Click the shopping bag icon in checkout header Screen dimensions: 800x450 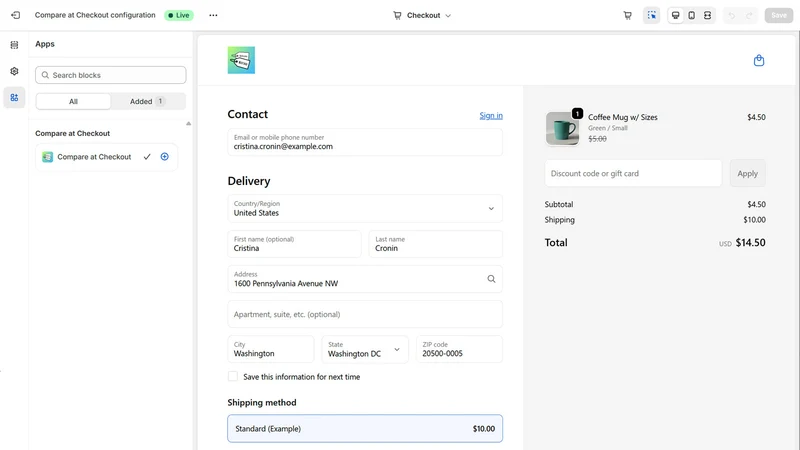(x=759, y=60)
